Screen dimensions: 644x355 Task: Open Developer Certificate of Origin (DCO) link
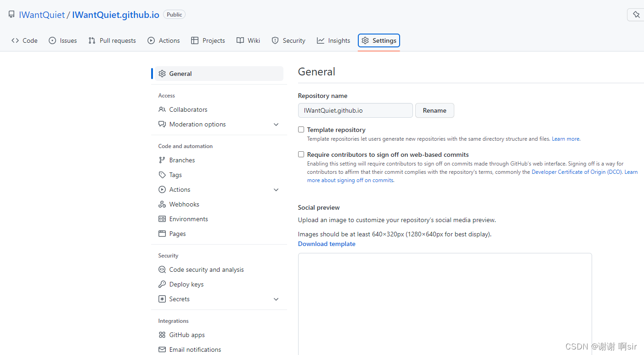576,172
